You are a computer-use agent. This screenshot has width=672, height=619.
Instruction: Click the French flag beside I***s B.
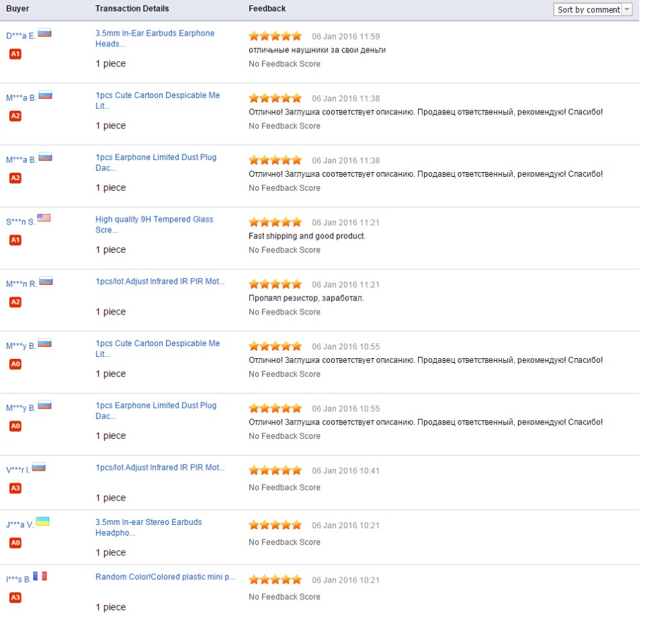click(40, 576)
